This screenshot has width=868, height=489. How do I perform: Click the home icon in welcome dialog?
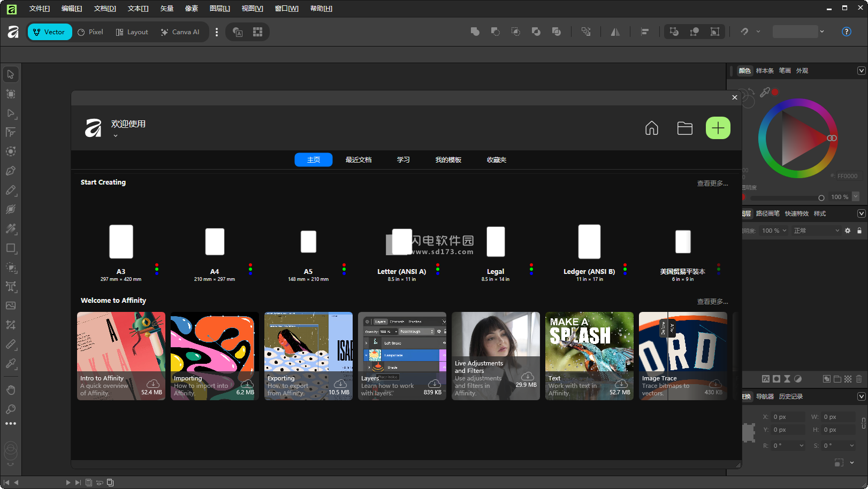(651, 128)
